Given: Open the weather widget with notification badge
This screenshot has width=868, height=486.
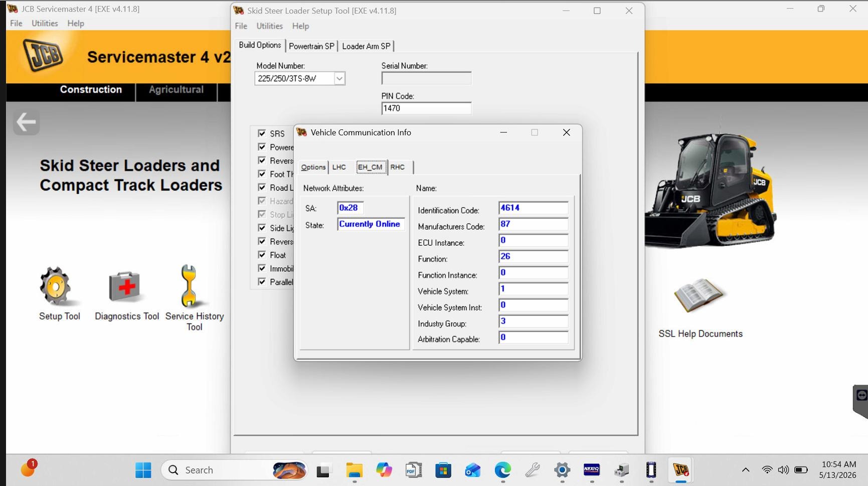Looking at the screenshot, I should point(28,468).
